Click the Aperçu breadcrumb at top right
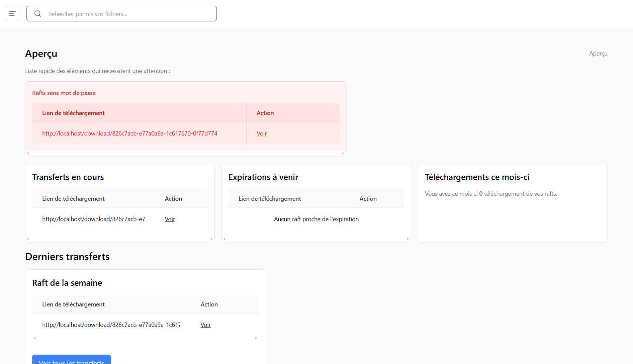This screenshot has width=633, height=364. 598,54
